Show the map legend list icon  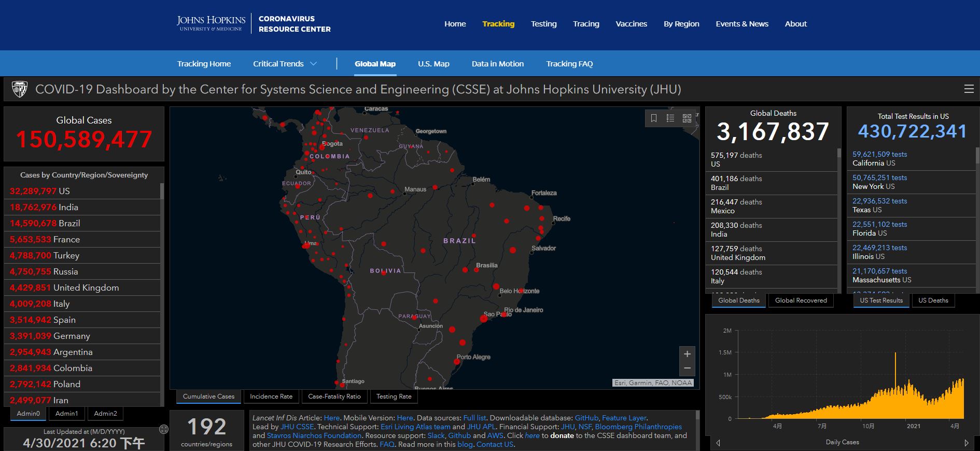[x=670, y=118]
